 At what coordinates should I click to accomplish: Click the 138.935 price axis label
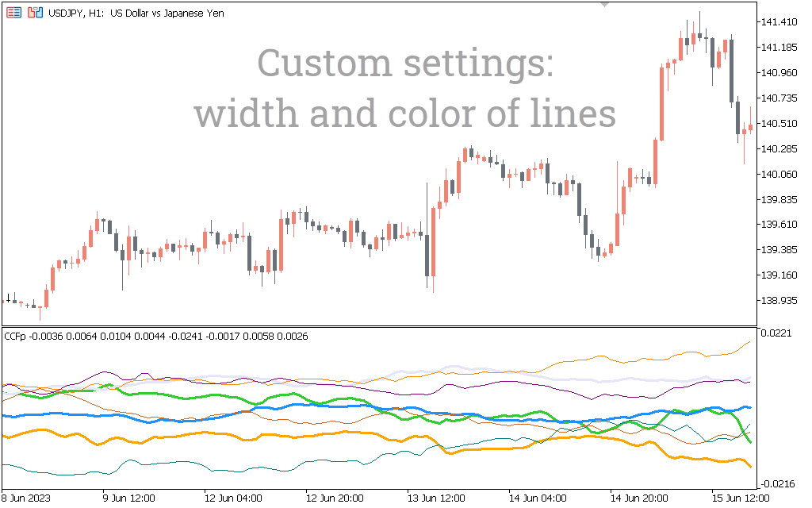pyautogui.click(x=779, y=301)
